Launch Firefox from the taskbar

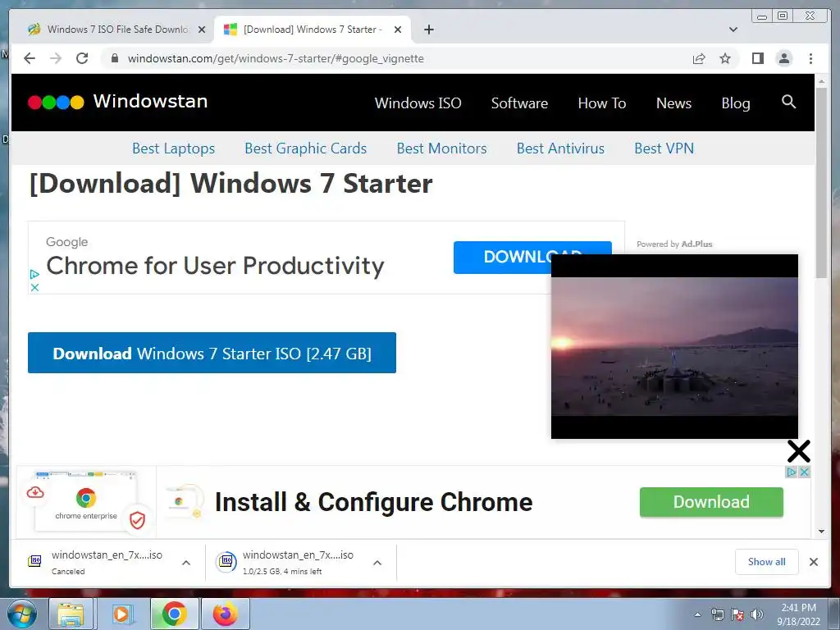225,614
